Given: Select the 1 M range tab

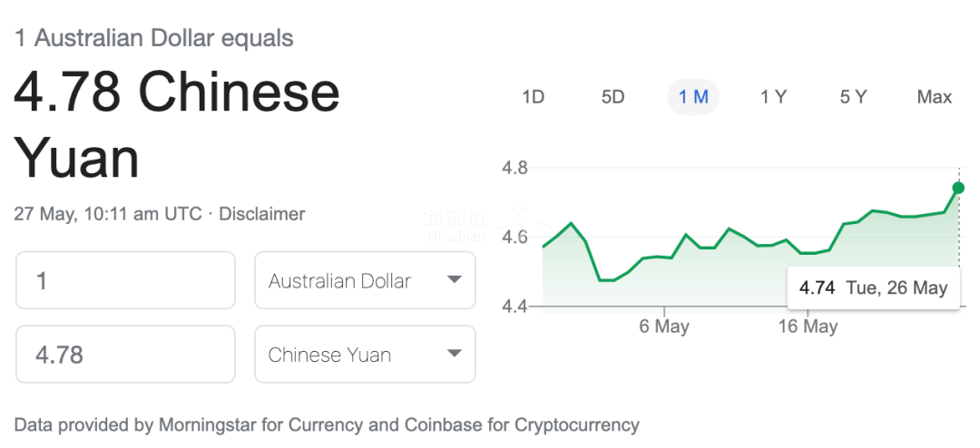Looking at the screenshot, I should pos(693,97).
